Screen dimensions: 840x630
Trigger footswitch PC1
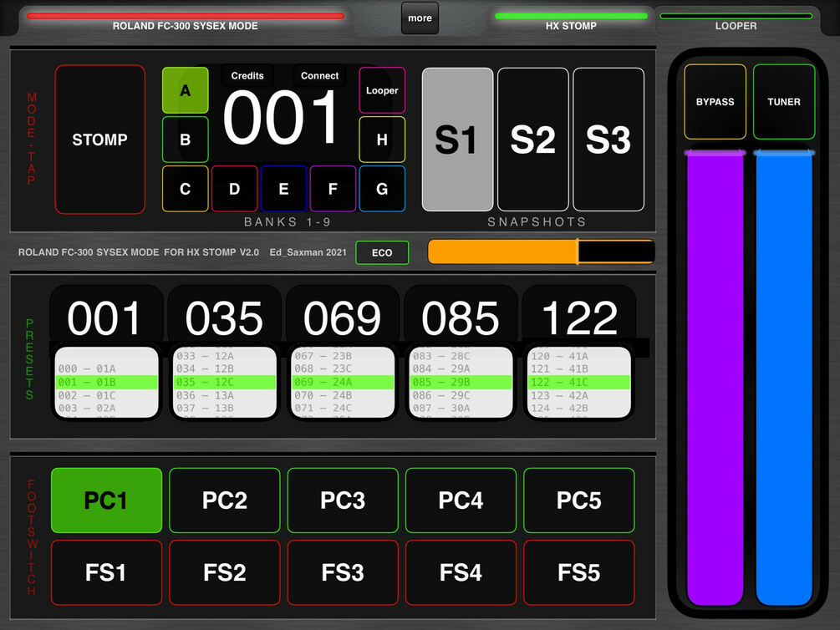107,500
